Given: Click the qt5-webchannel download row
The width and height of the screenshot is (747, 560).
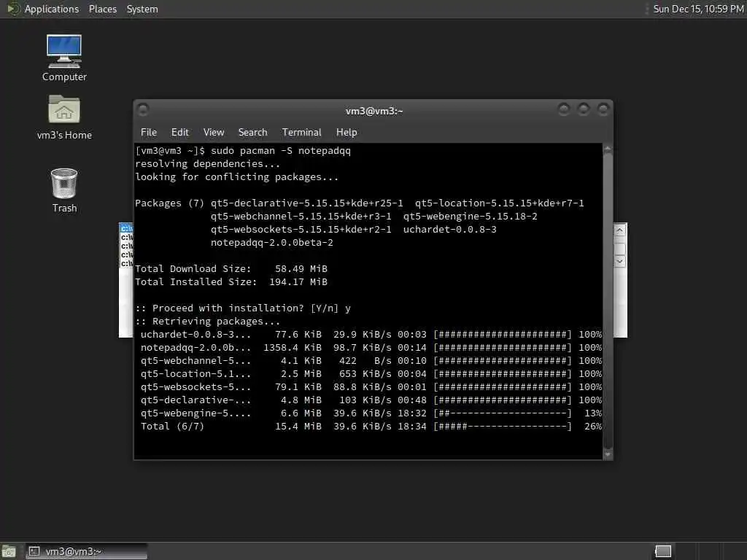Looking at the screenshot, I should pos(371,360).
